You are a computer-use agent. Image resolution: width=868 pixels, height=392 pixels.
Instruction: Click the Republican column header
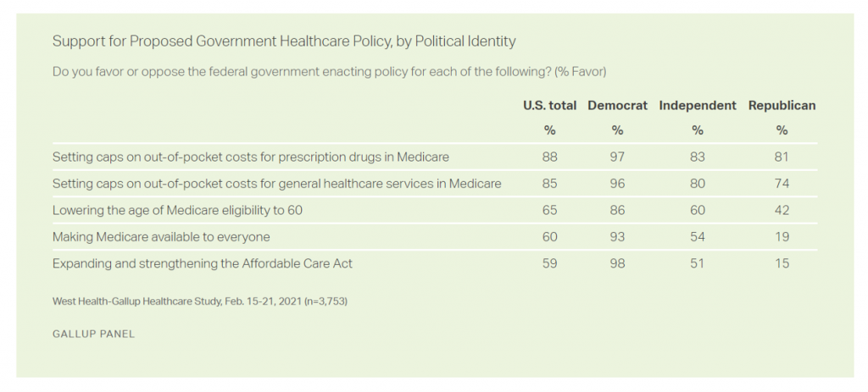(782, 106)
